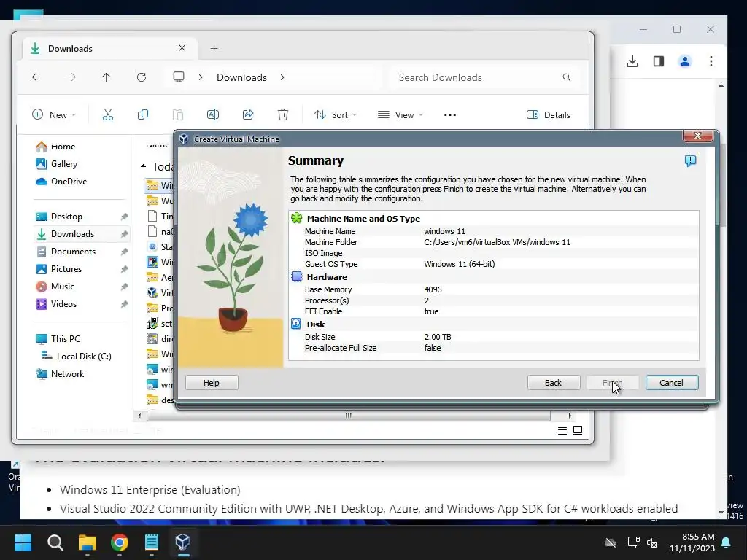Click the Search Downloads field

tap(485, 77)
